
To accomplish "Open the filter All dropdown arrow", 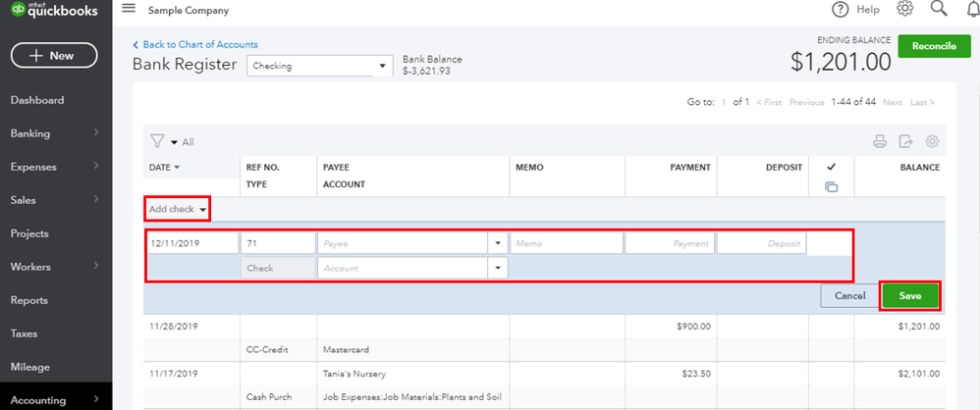I will coord(175,143).
